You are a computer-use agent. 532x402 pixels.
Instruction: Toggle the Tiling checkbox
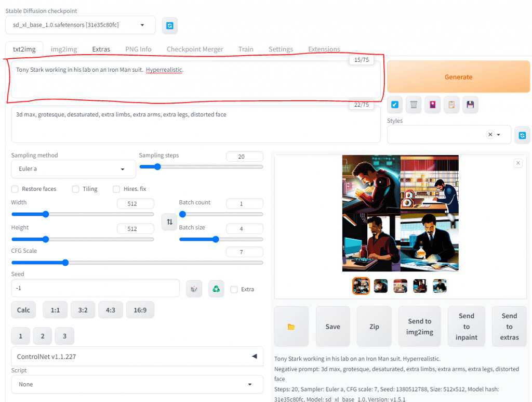tap(76, 189)
